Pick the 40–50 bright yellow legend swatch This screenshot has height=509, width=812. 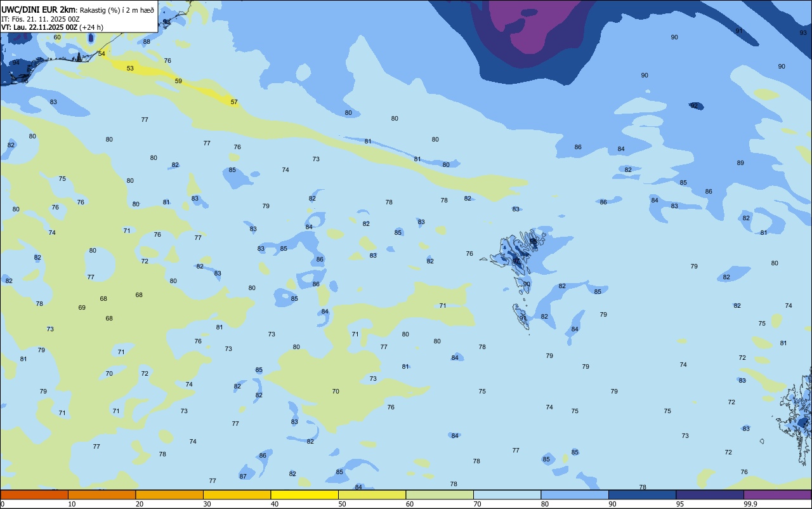(x=304, y=494)
